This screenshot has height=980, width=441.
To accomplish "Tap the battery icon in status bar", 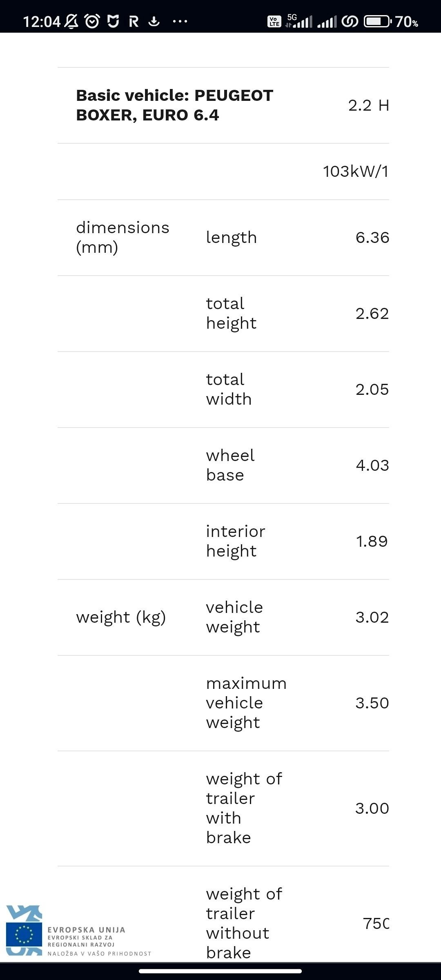I will pyautogui.click(x=377, y=21).
